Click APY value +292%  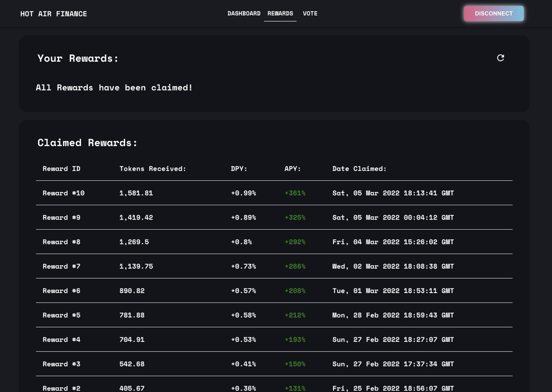pyautogui.click(x=295, y=242)
